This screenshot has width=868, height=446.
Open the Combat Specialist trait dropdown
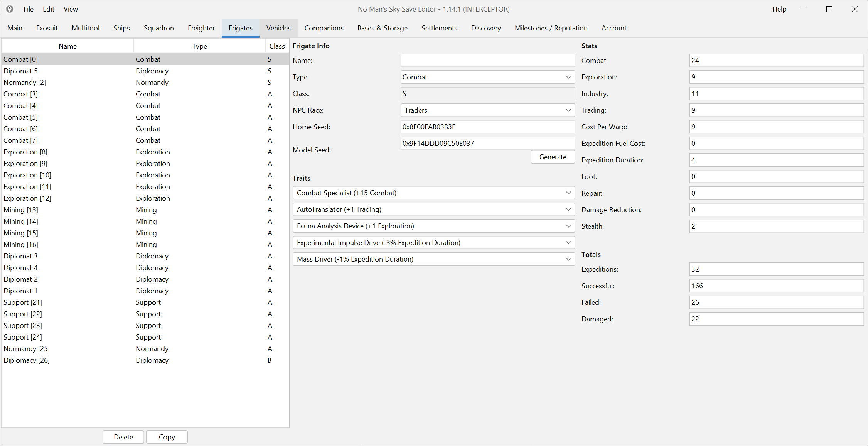coord(433,193)
